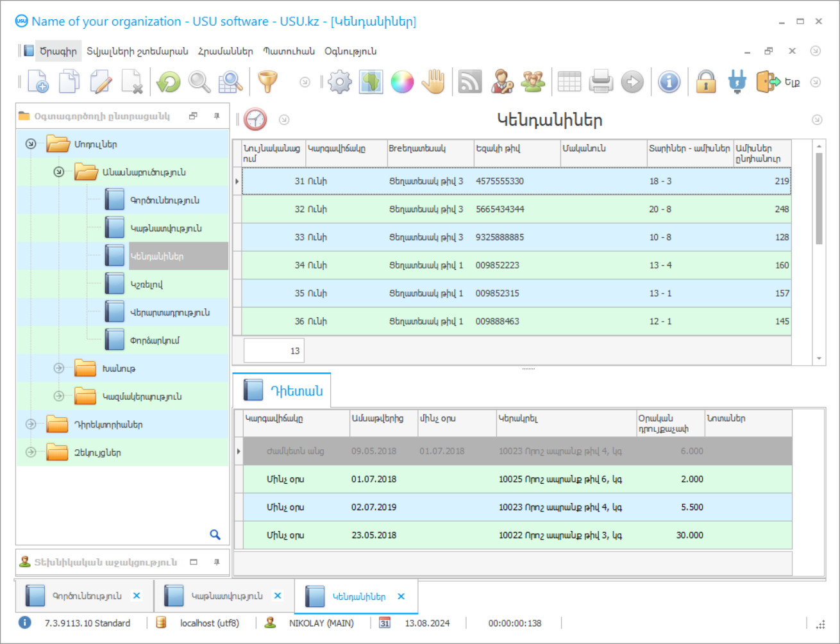
Task: Switch to the Դիետան tab
Action: (282, 390)
